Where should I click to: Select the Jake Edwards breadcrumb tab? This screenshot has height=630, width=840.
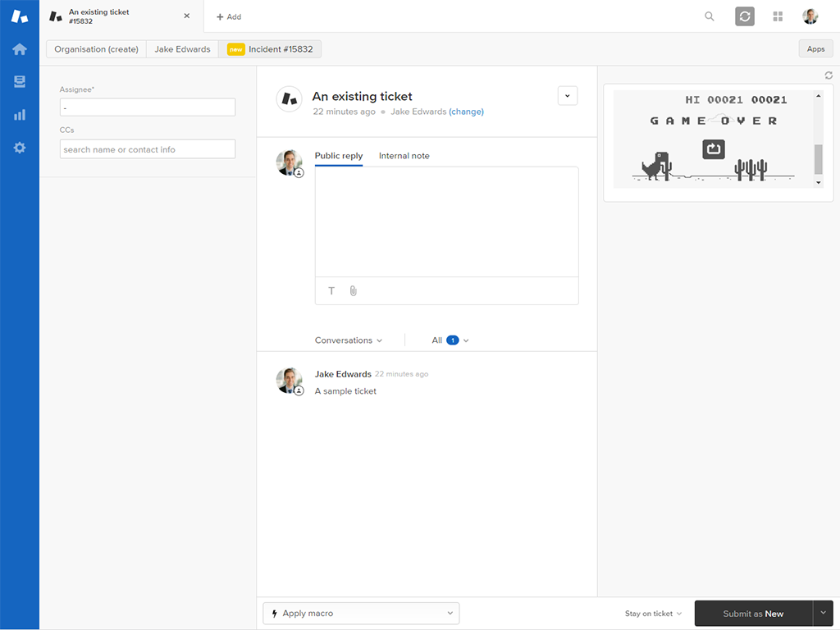pos(182,48)
